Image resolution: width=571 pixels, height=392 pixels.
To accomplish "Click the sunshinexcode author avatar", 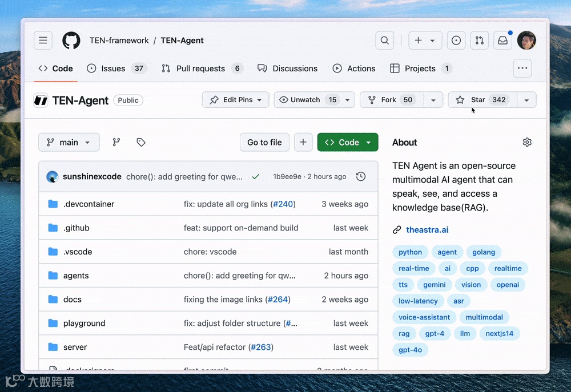I will pyautogui.click(x=53, y=176).
